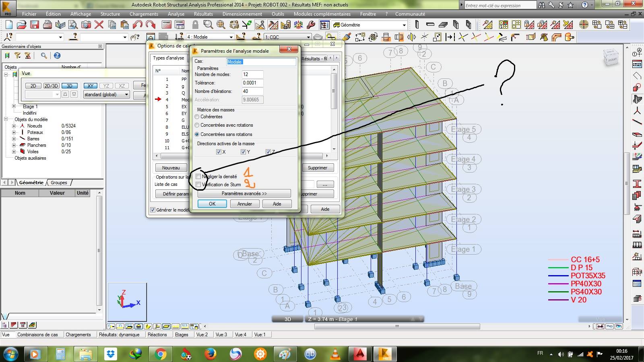This screenshot has width=644, height=362.
Task: Open the standard (global) dropdown
Action: pyautogui.click(x=126, y=95)
